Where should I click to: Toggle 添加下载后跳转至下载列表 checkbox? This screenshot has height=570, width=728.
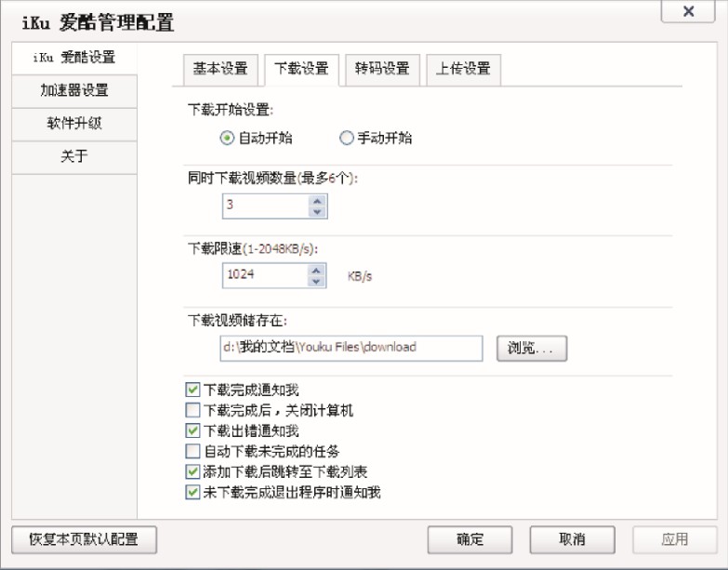click(x=192, y=471)
